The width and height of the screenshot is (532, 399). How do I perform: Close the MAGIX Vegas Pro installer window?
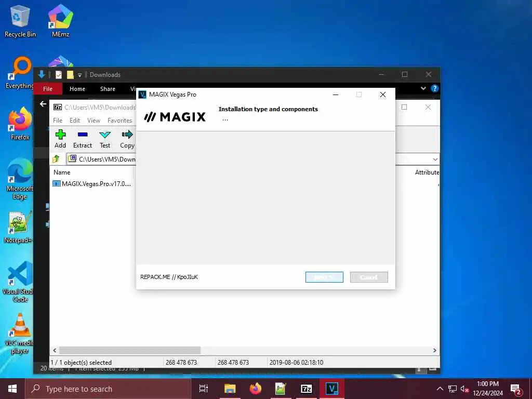click(383, 95)
